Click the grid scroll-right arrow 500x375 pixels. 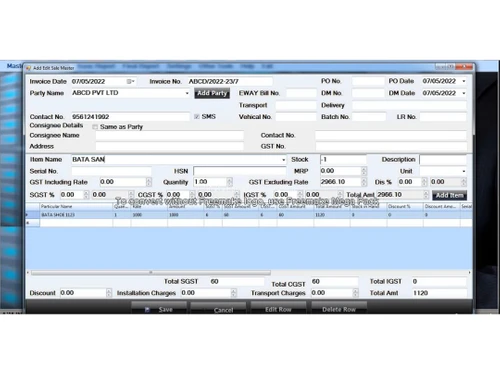pyautogui.click(x=469, y=273)
